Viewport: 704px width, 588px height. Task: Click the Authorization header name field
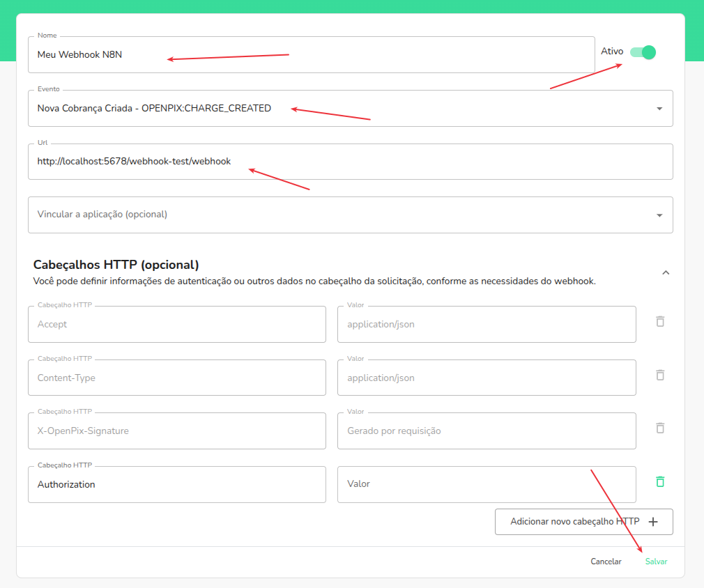pyautogui.click(x=176, y=484)
